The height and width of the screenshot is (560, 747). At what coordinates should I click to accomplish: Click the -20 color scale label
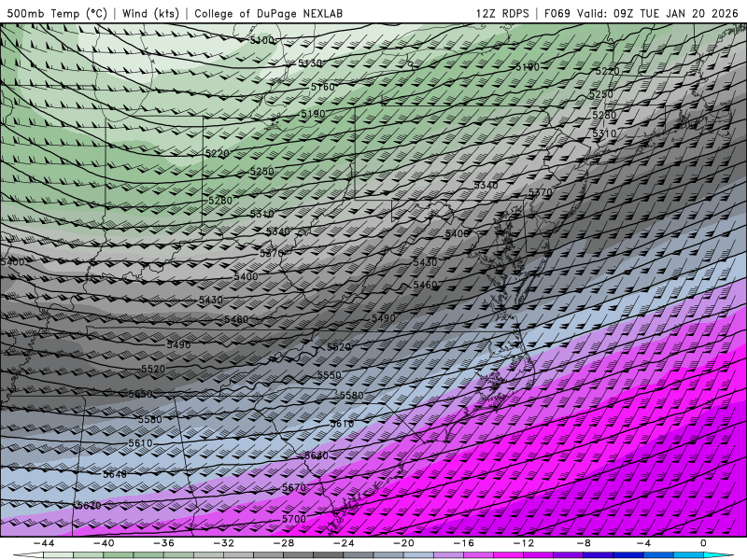pyautogui.click(x=403, y=543)
